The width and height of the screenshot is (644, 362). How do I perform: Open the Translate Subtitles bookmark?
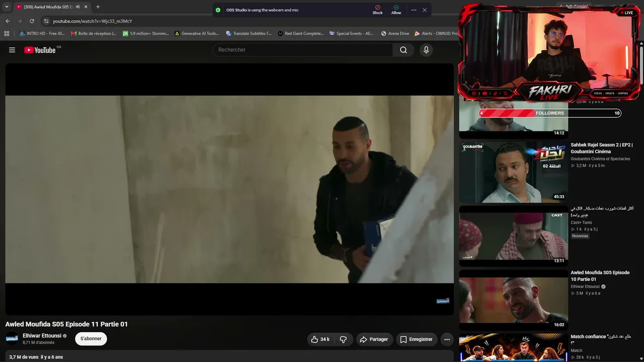click(x=249, y=34)
